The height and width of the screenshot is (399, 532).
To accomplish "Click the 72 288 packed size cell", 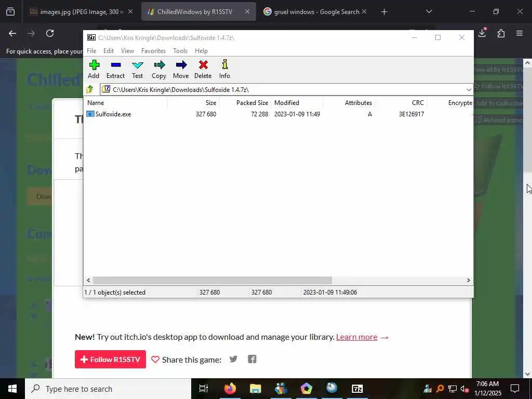I will click(260, 114).
